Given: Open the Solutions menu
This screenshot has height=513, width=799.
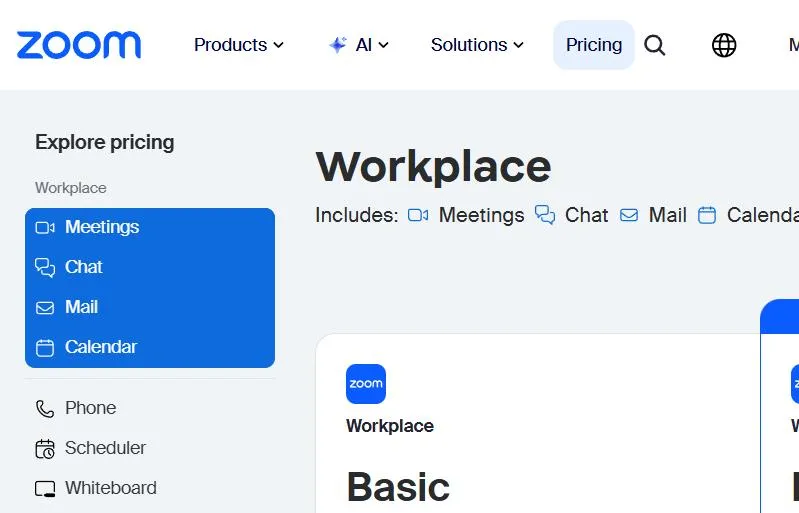Looking at the screenshot, I should point(477,45).
